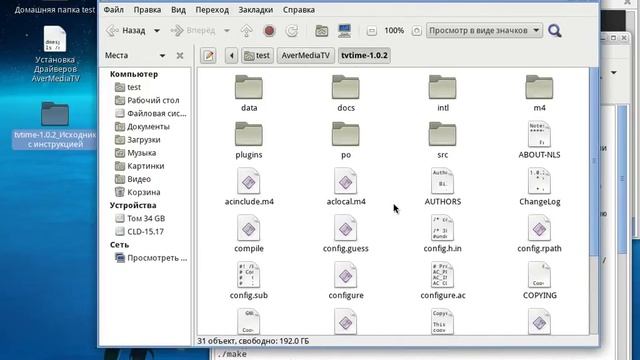Select the m4 folder icon
This screenshot has height=360, width=640.
[539, 87]
